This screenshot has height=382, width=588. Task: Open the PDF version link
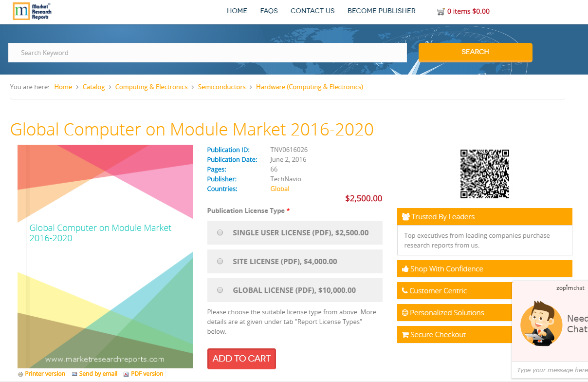147,374
